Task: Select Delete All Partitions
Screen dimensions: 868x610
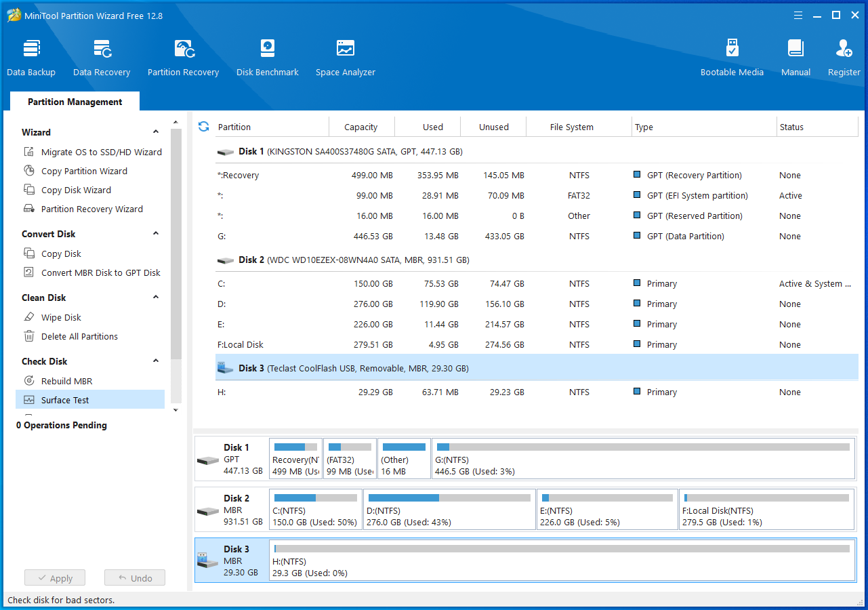Action: 70,336
